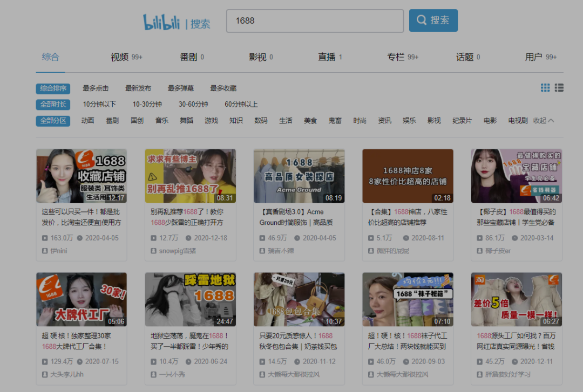The width and height of the screenshot is (583, 392).
Task: Filter by 舞蹈 category
Action: (x=187, y=121)
